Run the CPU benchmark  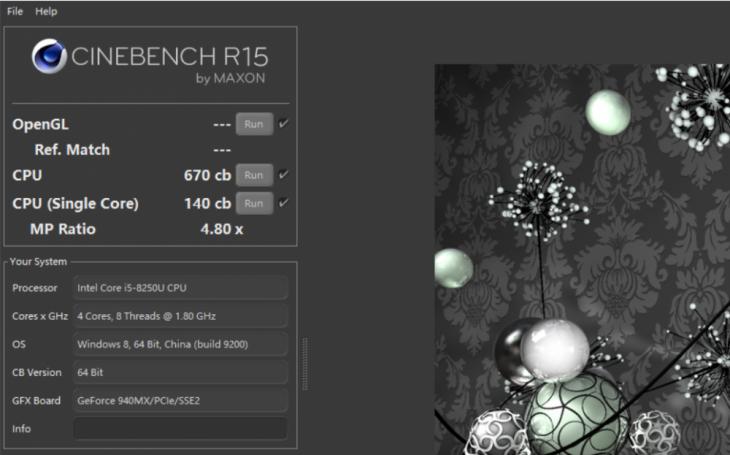[x=254, y=175]
